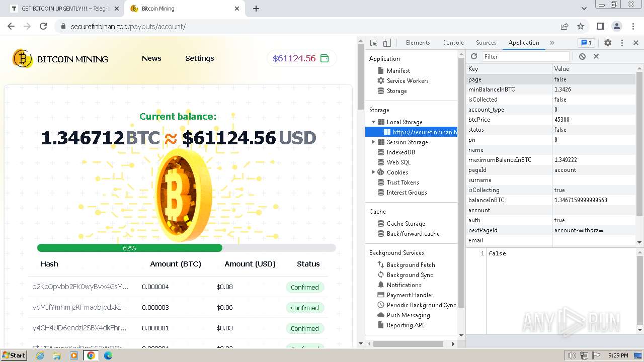Select the securefinbinan local storage origin
The width and height of the screenshot is (644, 362).
click(412, 132)
